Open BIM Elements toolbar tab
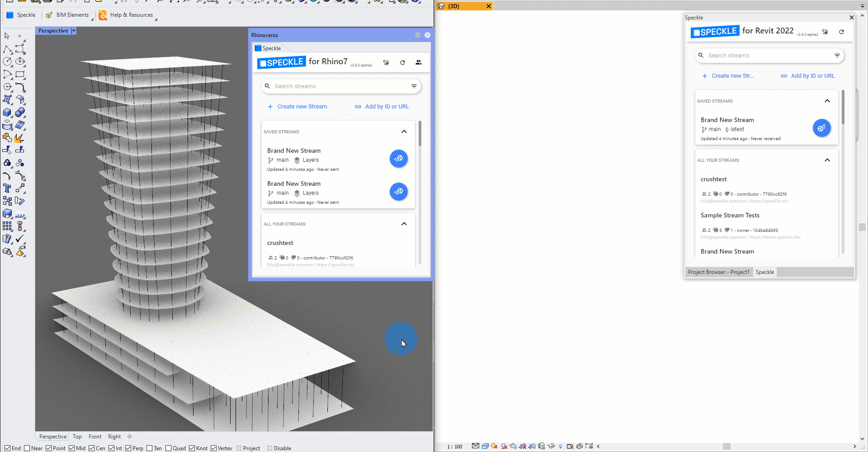868x452 pixels. click(x=67, y=15)
